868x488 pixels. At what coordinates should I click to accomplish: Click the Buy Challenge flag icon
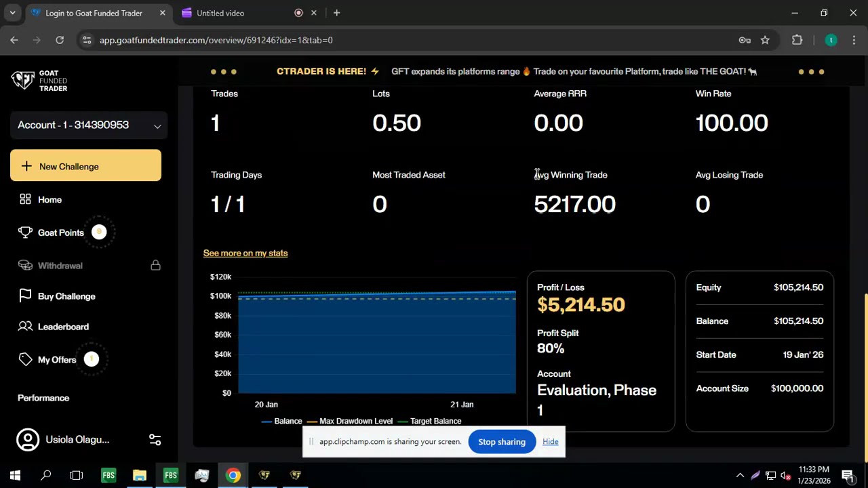pyautogui.click(x=25, y=296)
